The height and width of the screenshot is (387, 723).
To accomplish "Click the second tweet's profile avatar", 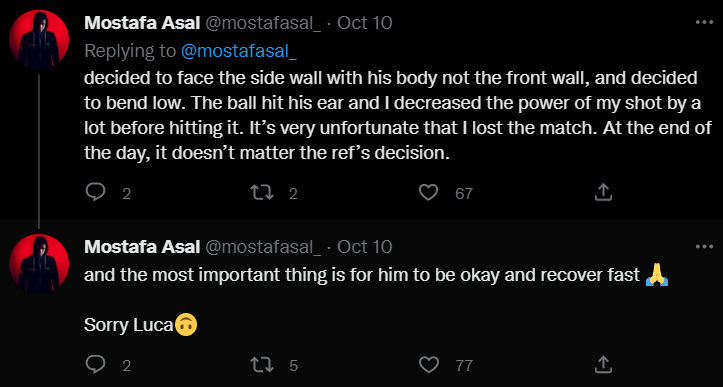I will 39,264.
